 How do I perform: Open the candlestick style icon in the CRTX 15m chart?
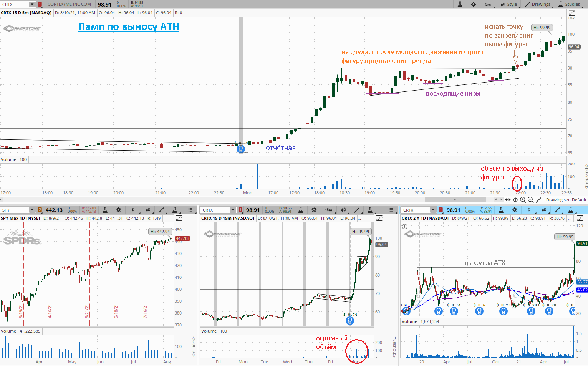pos(344,210)
